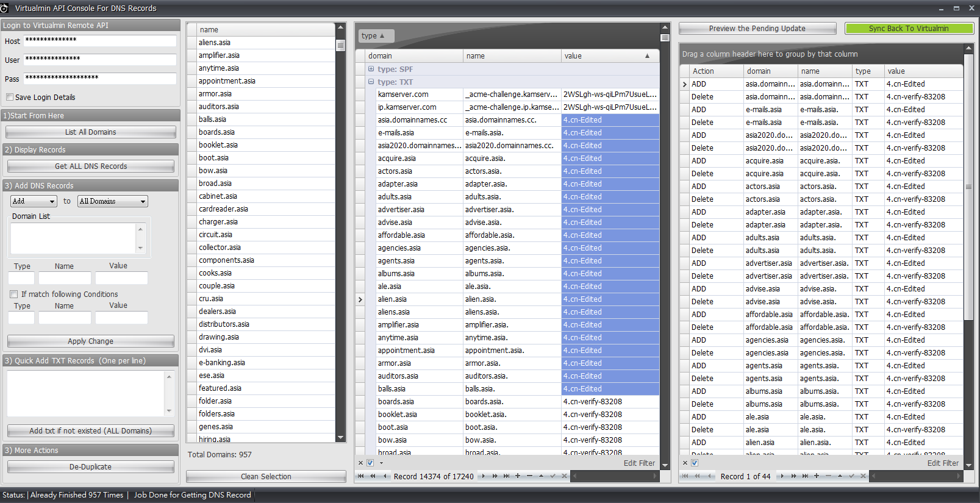The image size is (980, 503).
Task: Jump to next page in pending update navigator
Action: click(794, 476)
